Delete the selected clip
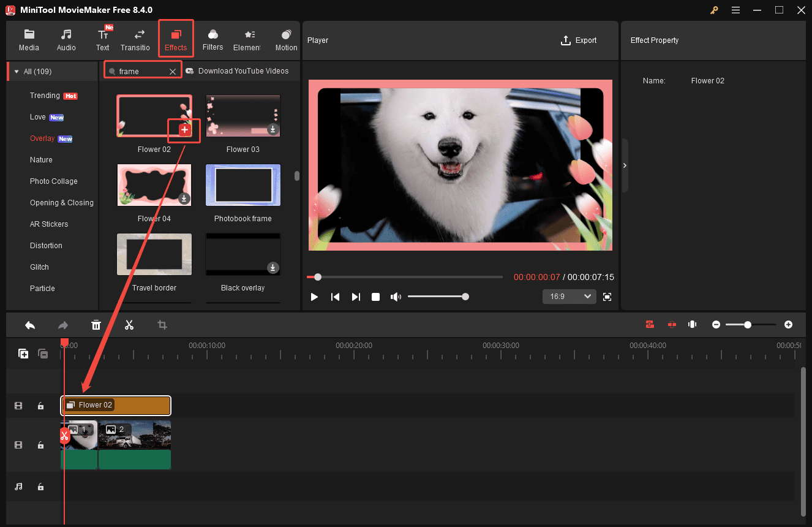Image resolution: width=812 pixels, height=527 pixels. pos(96,325)
